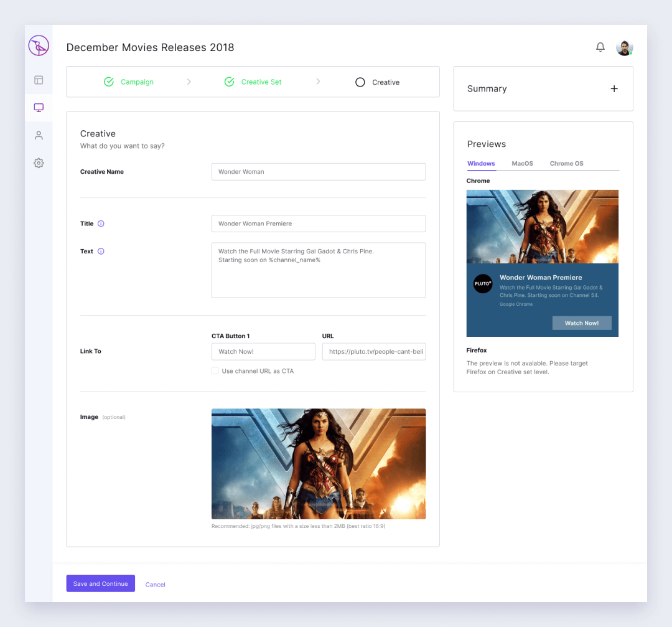Click the URL input field
This screenshot has height=627, width=672.
pos(374,352)
